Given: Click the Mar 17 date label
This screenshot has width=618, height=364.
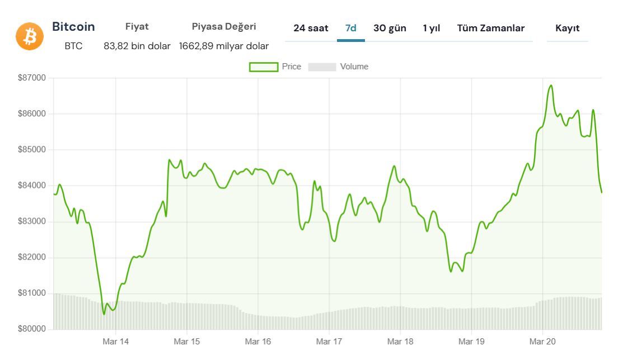Looking at the screenshot, I should pos(329,342).
